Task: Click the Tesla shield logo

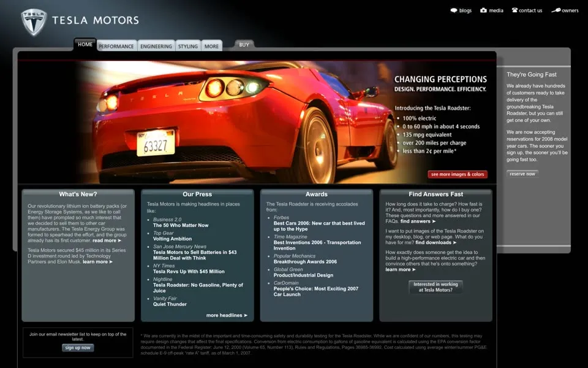Action: (x=34, y=22)
